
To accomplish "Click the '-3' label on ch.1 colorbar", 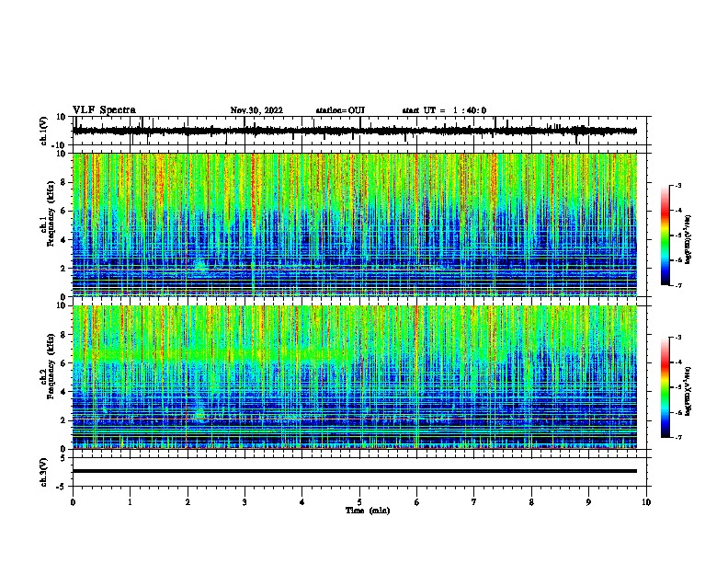I will 678,185.
